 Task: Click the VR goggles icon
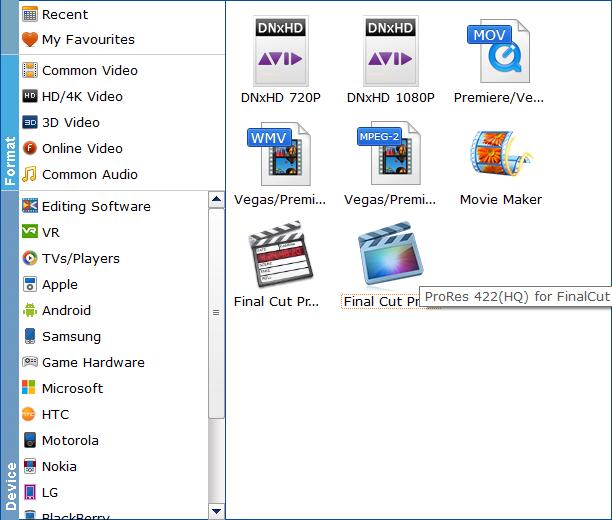(30, 232)
